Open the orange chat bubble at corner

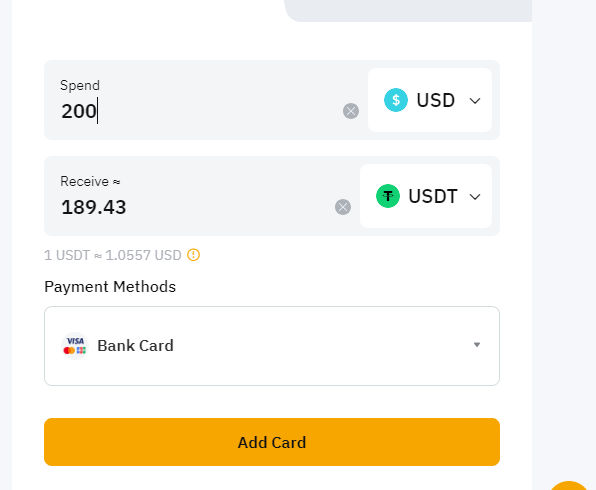569,485
